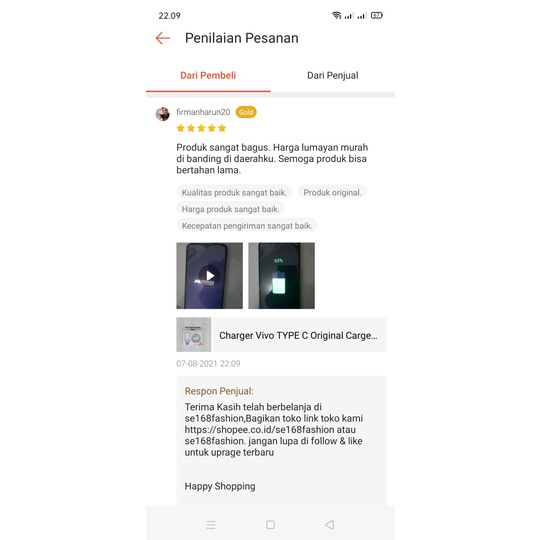The height and width of the screenshot is (540, 540).
Task: Tap the battery status icon
Action: (377, 15)
